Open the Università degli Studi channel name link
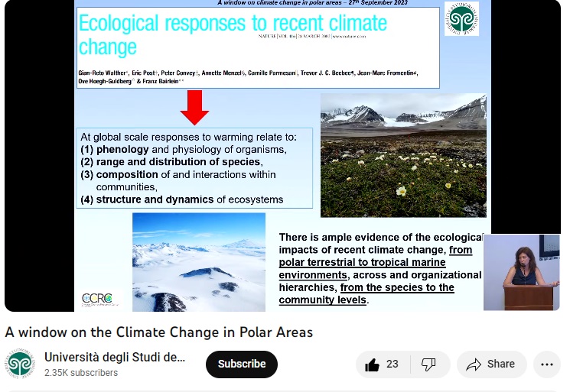The width and height of the screenshot is (570, 392). (x=115, y=357)
